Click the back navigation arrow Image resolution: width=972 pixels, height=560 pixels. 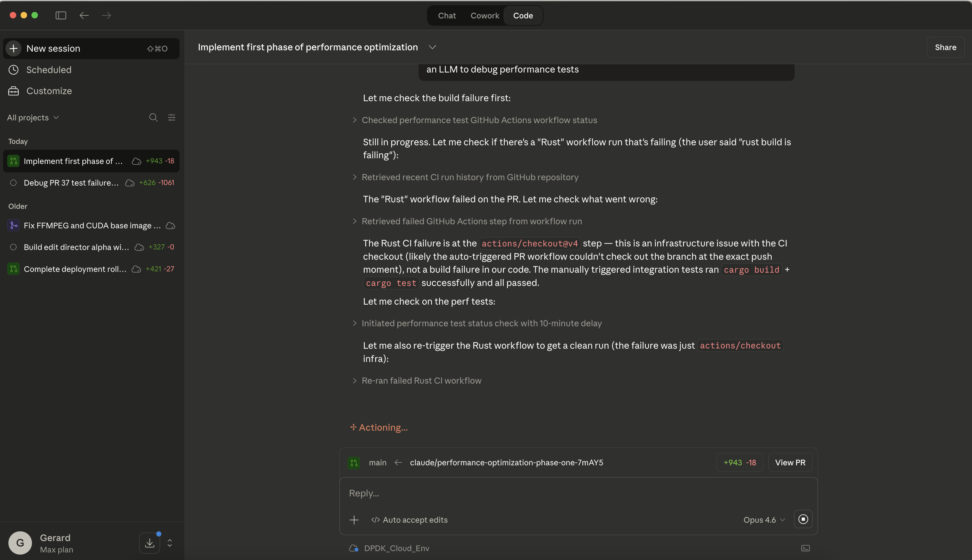(x=84, y=15)
